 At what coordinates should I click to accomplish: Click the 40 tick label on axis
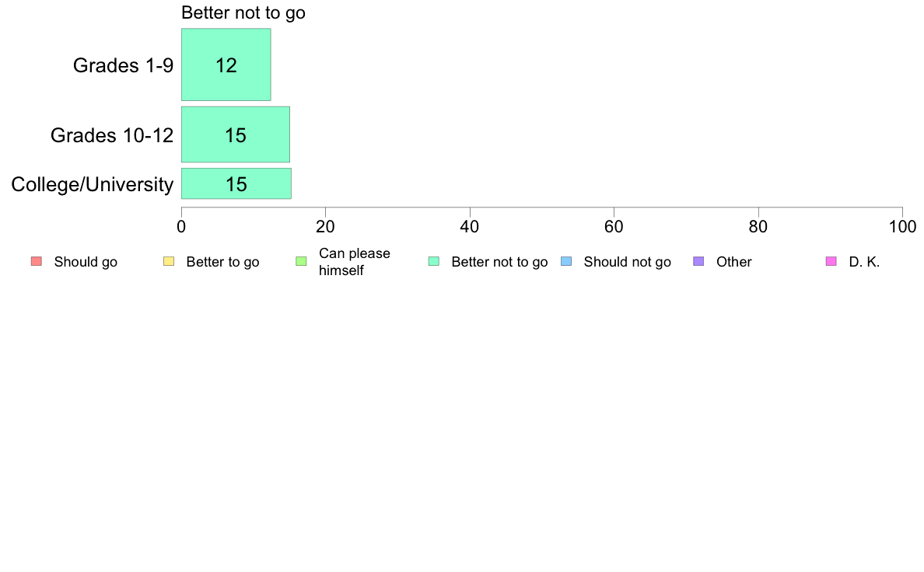(x=470, y=227)
